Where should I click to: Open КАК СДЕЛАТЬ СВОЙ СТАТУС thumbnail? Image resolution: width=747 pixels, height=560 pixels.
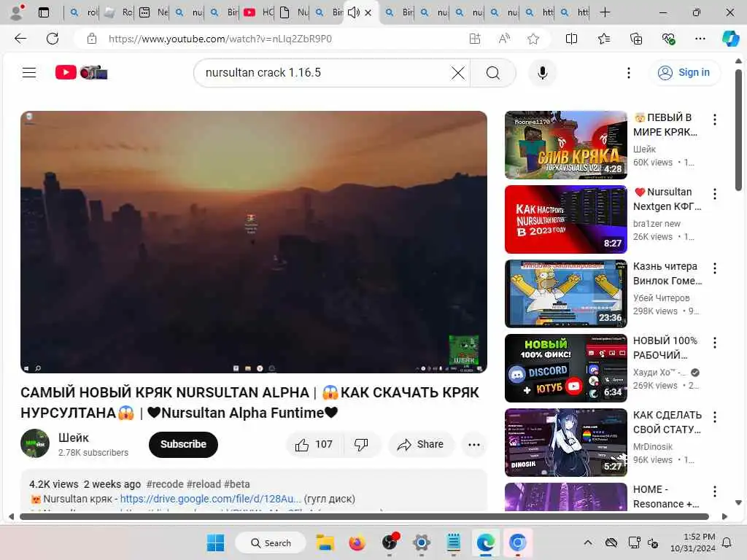point(565,442)
